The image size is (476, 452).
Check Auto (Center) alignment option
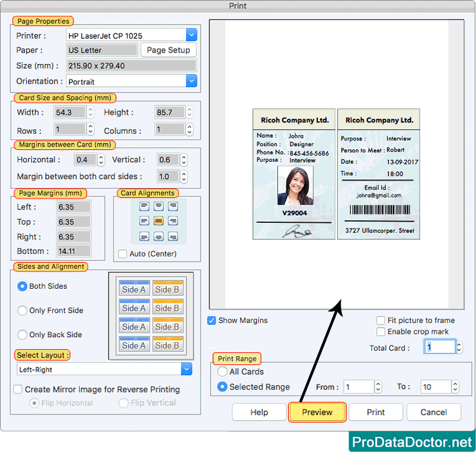(122, 254)
